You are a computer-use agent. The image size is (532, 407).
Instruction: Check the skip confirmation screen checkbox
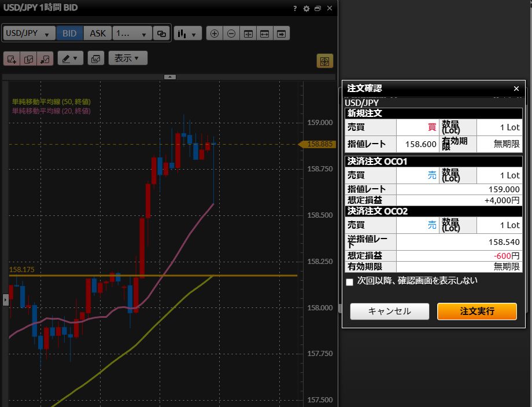point(349,282)
